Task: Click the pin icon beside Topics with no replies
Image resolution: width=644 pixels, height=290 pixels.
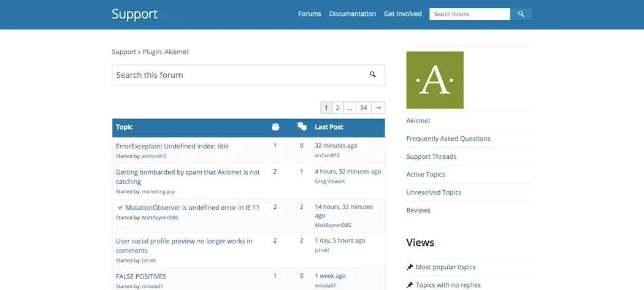Action: (x=410, y=285)
